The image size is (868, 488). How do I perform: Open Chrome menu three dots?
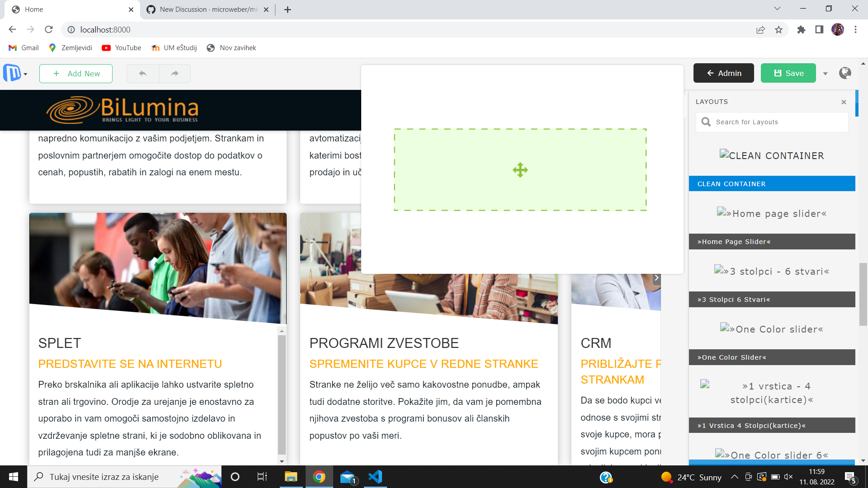855,30
